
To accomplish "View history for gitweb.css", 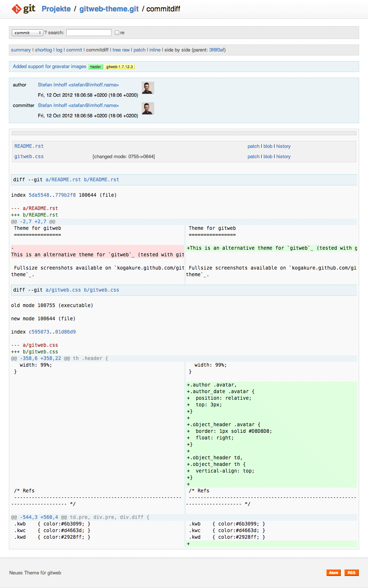I will (283, 157).
